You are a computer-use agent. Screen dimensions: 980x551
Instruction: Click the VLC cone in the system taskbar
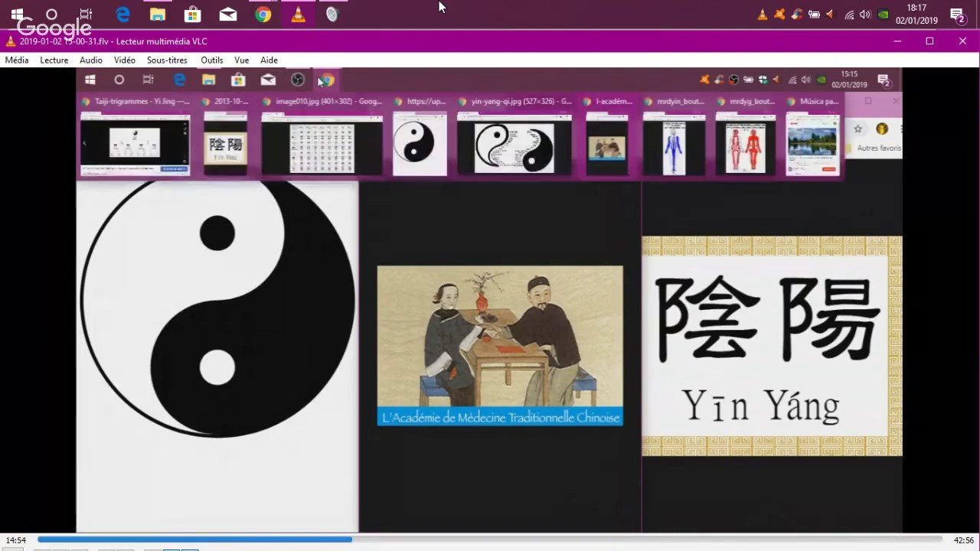click(x=298, y=15)
